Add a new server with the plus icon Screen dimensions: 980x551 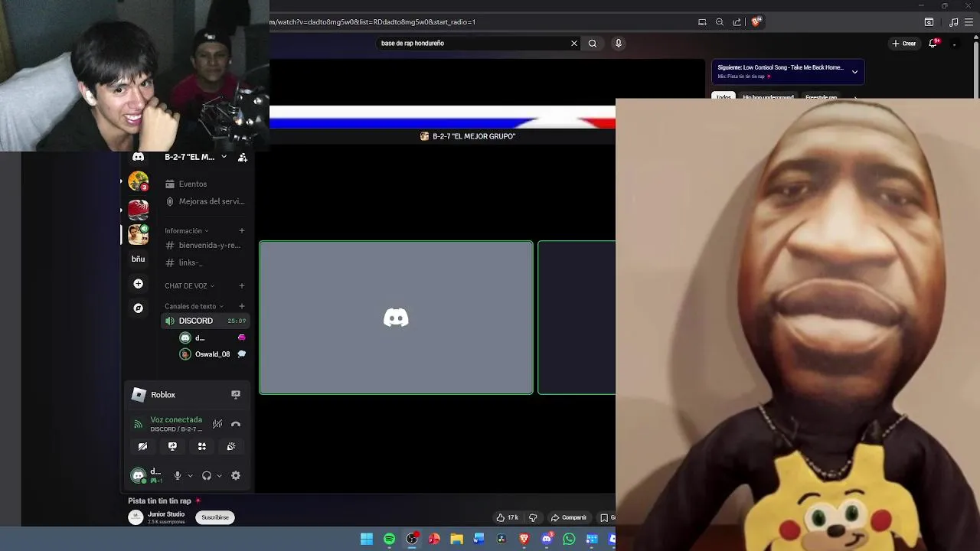(x=138, y=284)
